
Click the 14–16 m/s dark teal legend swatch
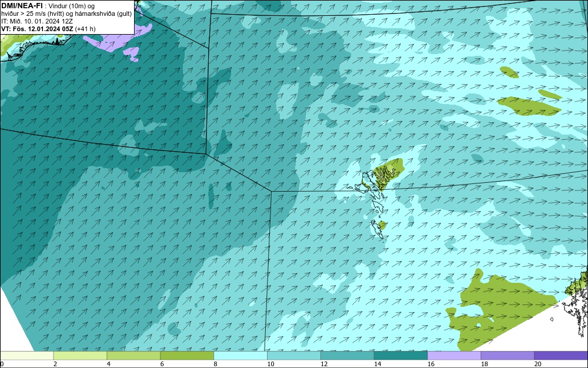[401, 355]
